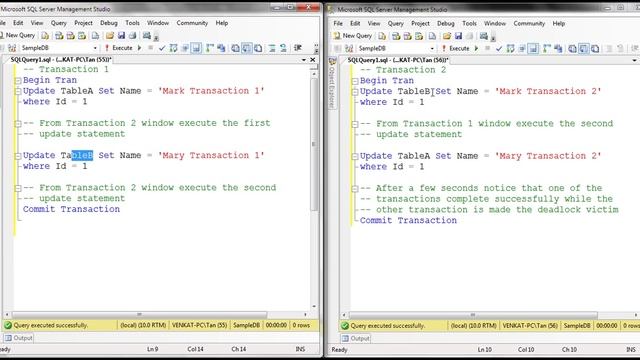
Task: Click Database Engine Query icon in the right window toolbar
Action: tap(382, 36)
